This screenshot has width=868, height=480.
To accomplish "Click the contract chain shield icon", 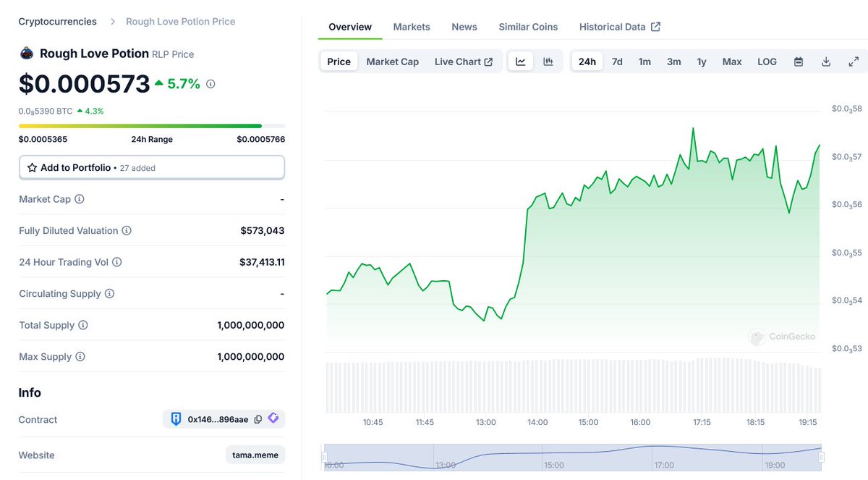I will click(x=176, y=419).
